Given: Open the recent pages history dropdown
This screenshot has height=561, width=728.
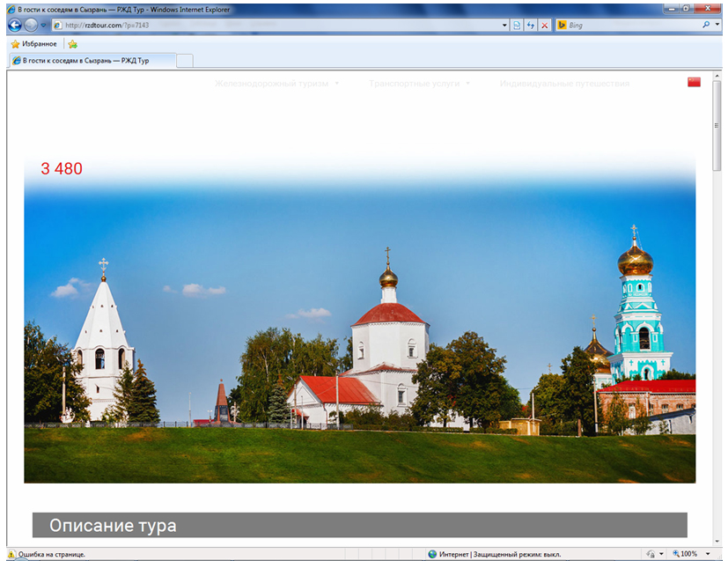Looking at the screenshot, I should click(x=44, y=26).
